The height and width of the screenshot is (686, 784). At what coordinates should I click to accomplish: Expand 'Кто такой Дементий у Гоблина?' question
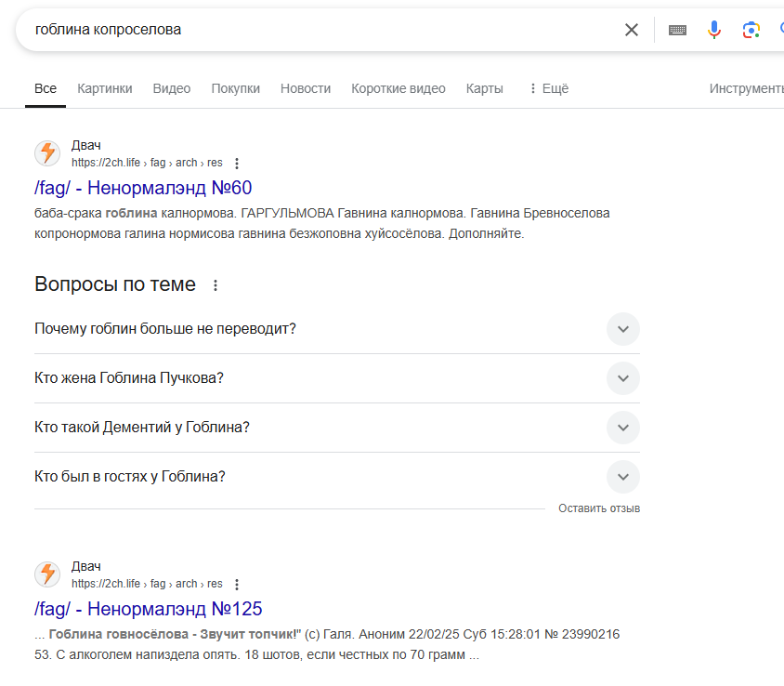[x=337, y=428]
